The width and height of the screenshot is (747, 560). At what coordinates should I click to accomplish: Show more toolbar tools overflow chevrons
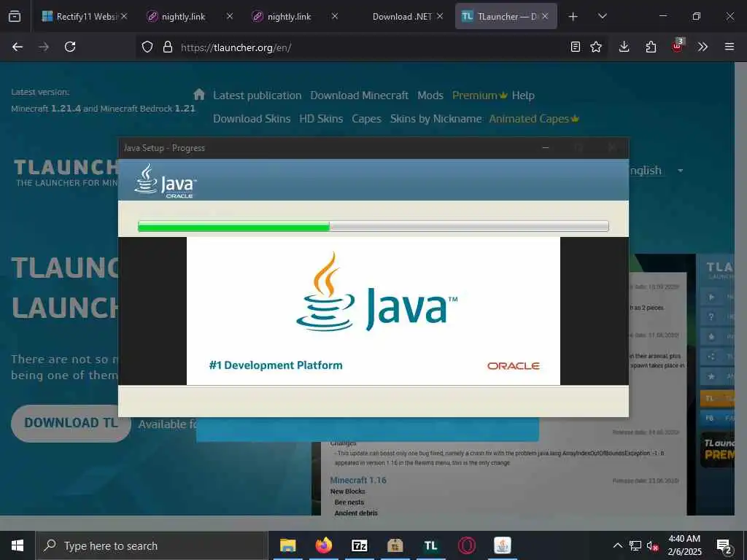click(x=703, y=47)
